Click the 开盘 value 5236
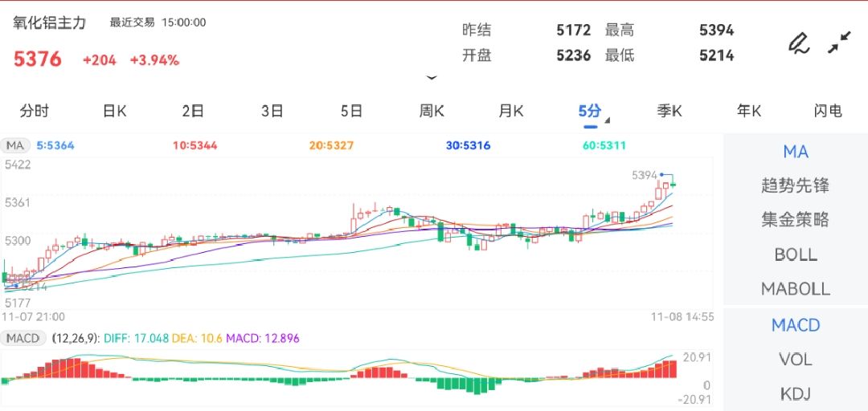The width and height of the screenshot is (868, 411). 574,55
